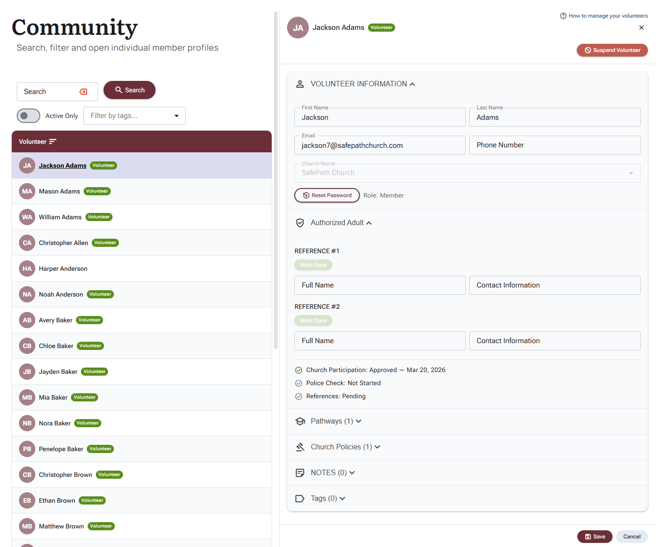This screenshot has width=670, height=547.
Task: Click the First Name field
Action: (x=379, y=117)
